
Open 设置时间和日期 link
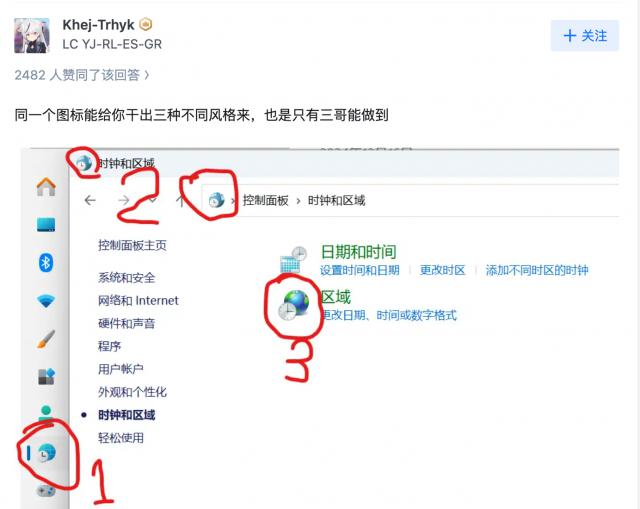point(360,270)
